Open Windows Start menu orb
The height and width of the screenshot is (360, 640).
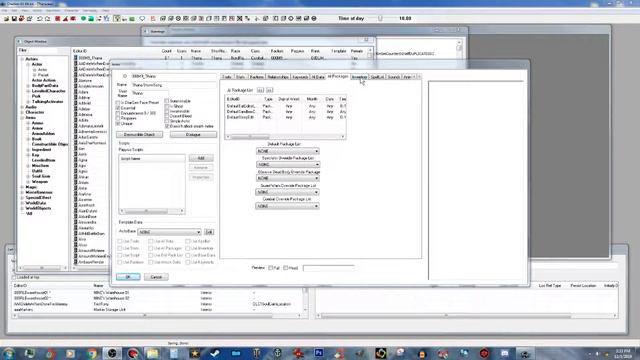(9, 353)
